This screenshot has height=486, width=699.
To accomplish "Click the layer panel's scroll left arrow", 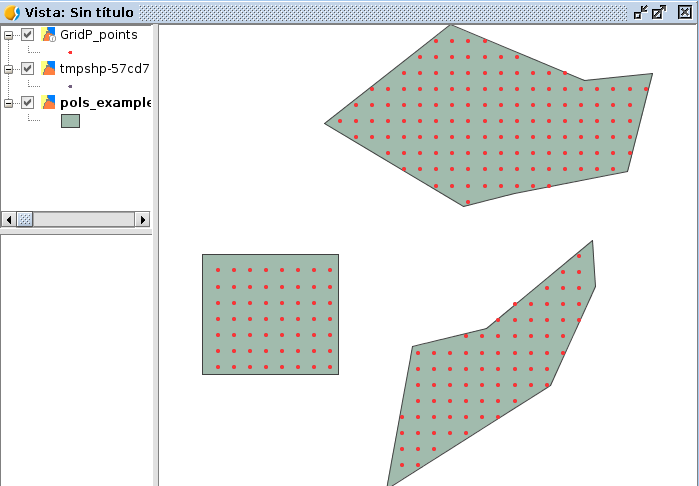I will (9, 219).
